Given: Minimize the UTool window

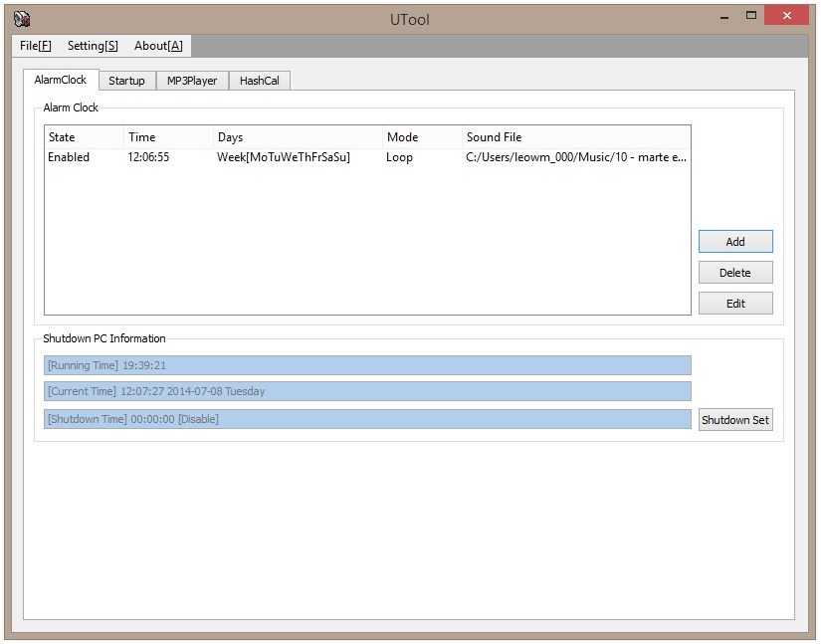Looking at the screenshot, I should (724, 16).
